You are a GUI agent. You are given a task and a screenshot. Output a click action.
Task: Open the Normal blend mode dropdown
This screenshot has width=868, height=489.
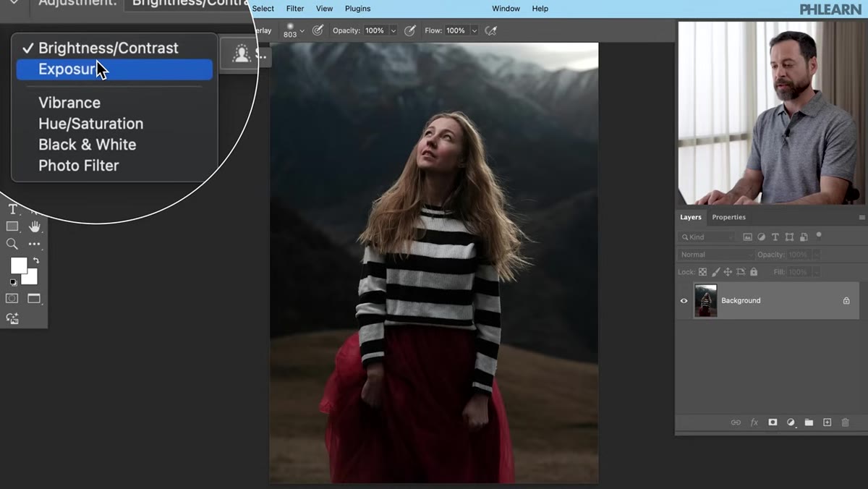point(715,255)
